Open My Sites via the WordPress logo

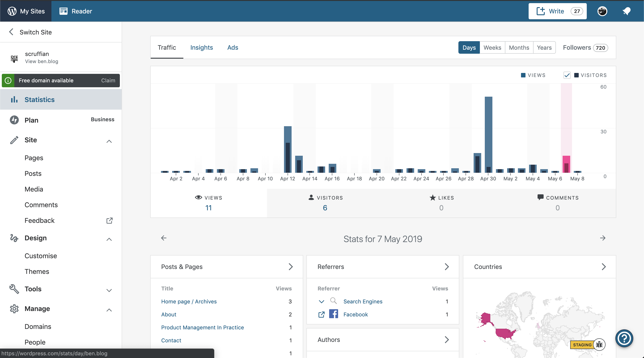coord(12,11)
